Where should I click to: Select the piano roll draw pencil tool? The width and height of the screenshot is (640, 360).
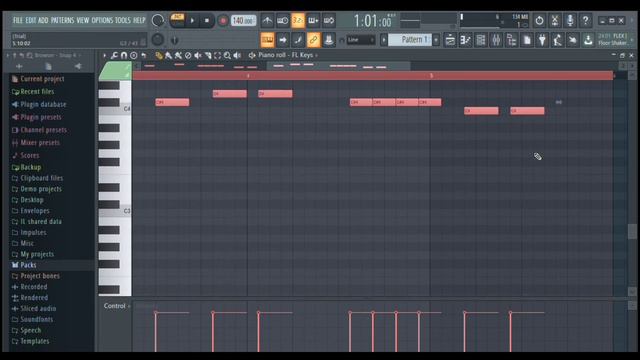(x=159, y=55)
